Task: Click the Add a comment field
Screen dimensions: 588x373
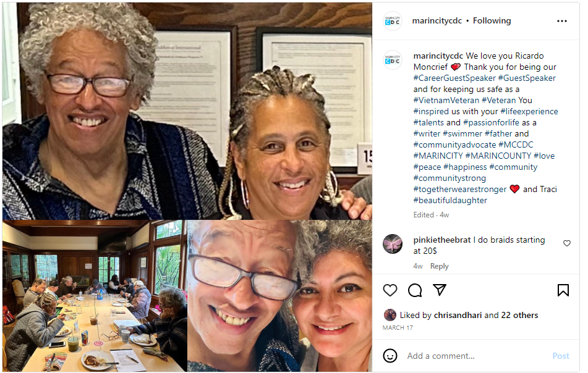Action: [476, 356]
